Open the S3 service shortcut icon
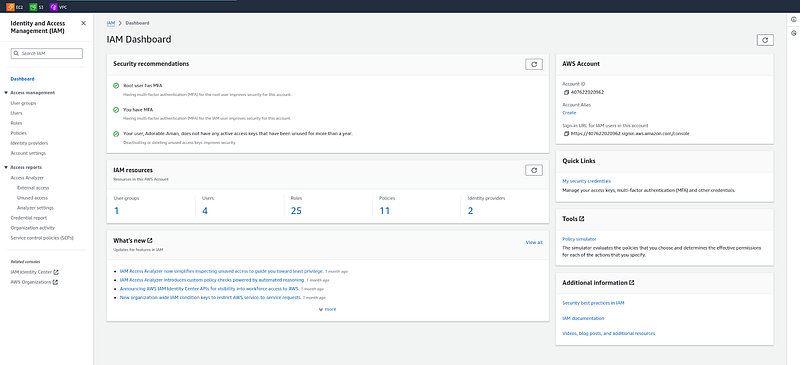 coord(33,7)
